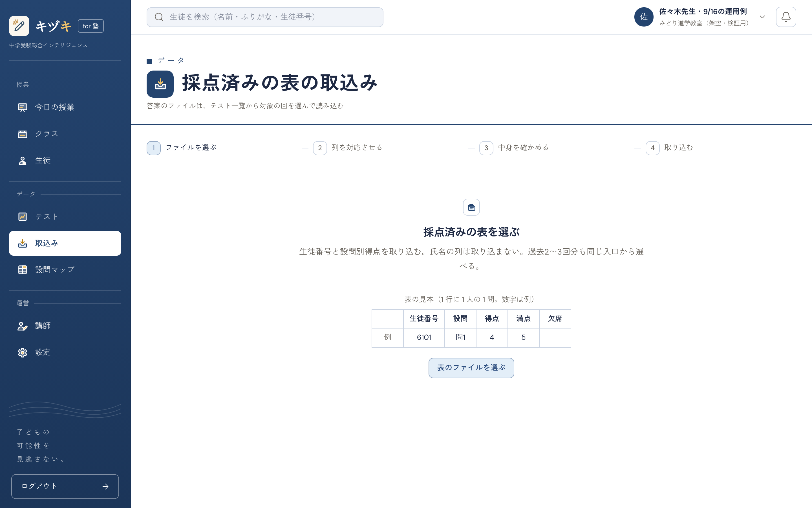Click the テスト chart icon
Screen dimensions: 812x508
click(23, 217)
